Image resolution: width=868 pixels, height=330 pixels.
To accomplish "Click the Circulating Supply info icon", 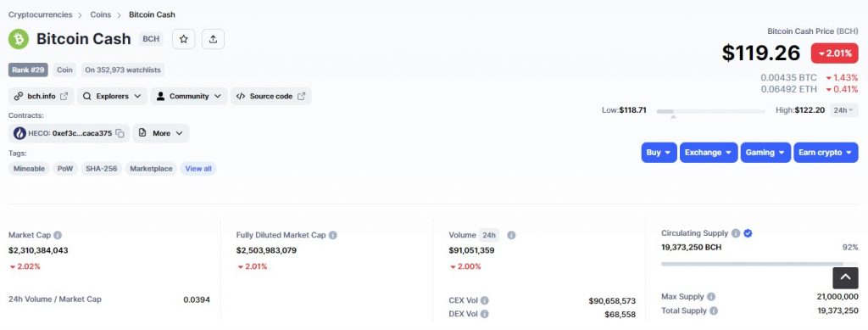I will click(736, 233).
